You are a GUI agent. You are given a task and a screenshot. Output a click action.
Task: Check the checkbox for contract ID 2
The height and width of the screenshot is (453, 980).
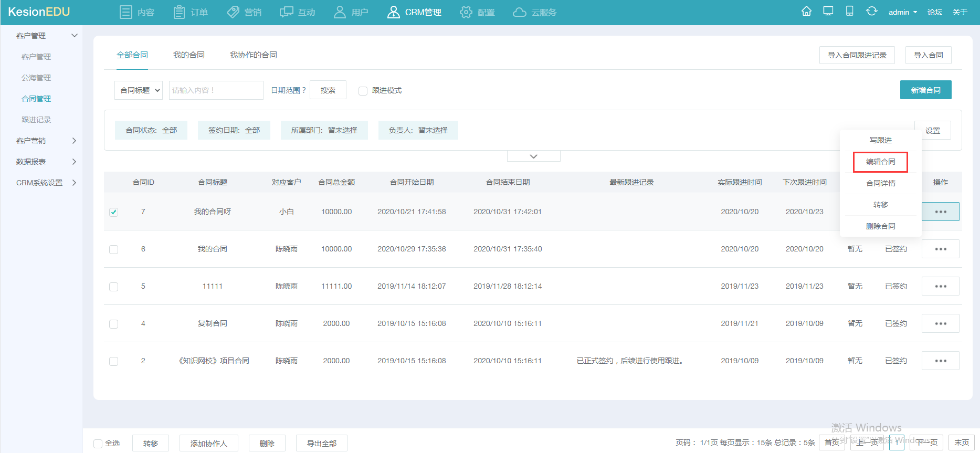pyautogui.click(x=113, y=361)
